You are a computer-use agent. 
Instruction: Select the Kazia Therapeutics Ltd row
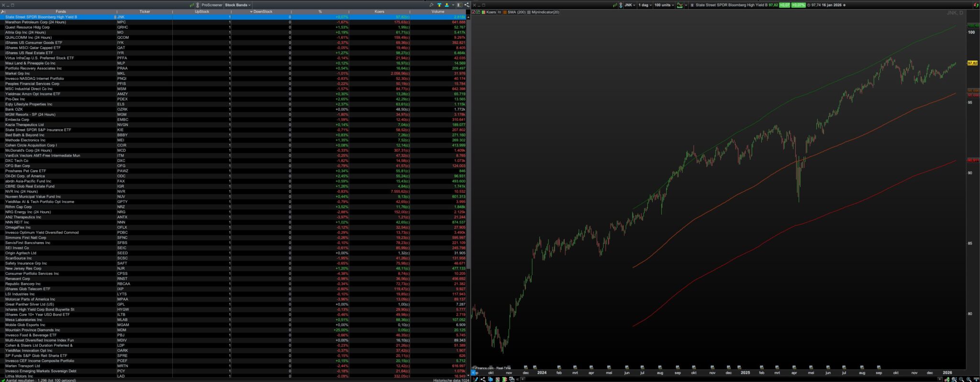tap(233, 124)
